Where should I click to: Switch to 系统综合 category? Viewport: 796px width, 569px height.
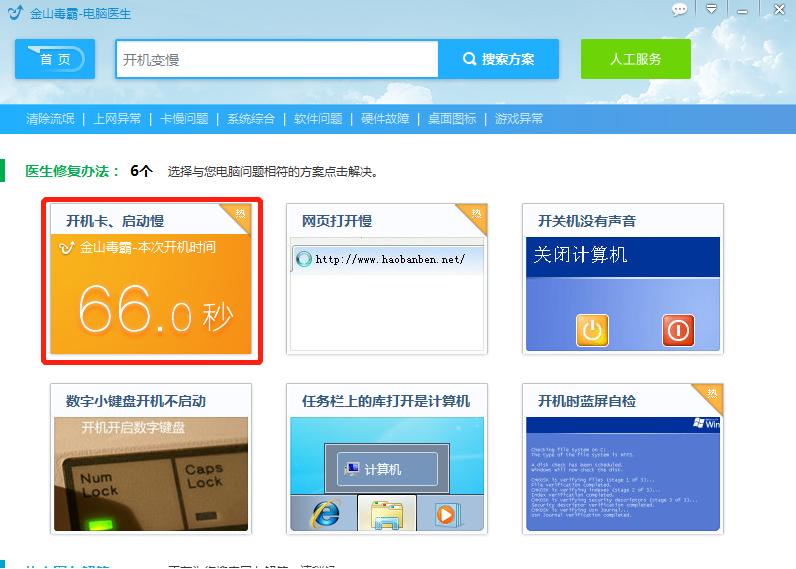point(251,119)
